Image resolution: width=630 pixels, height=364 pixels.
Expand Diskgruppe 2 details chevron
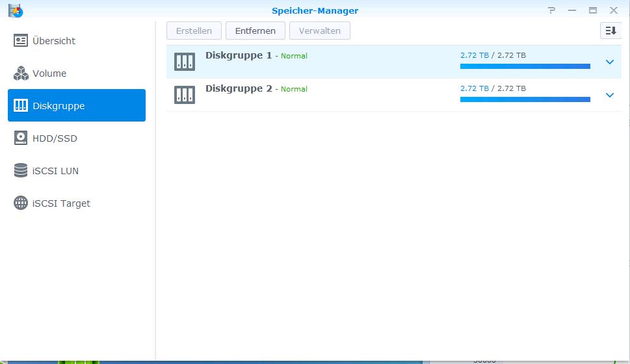tap(609, 95)
